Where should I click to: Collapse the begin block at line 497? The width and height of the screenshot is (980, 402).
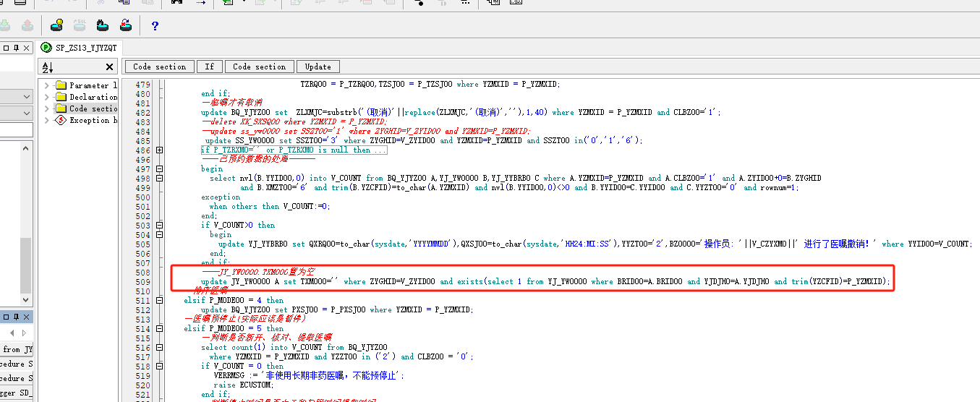click(x=159, y=169)
